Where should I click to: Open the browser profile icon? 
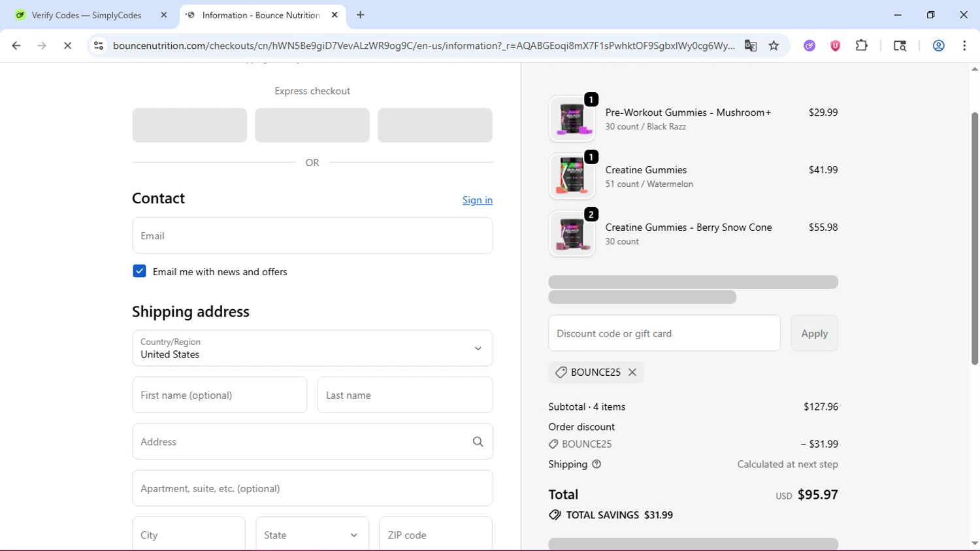(938, 46)
